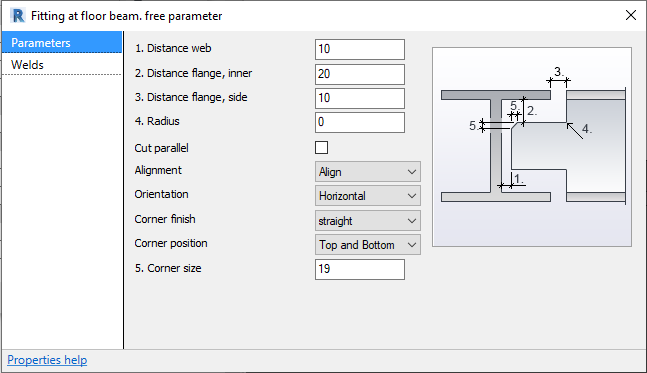Click the 'Alignment' label text
Screen dimensions: 647x373
158,170
